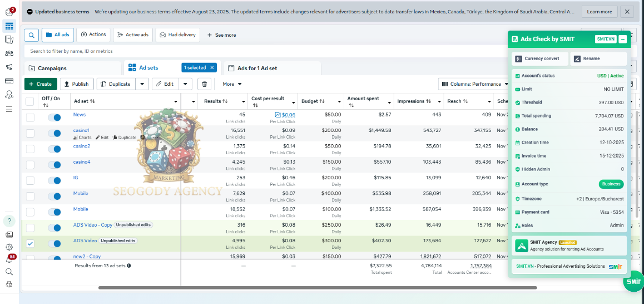
Task: Click the Publish button
Action: [x=77, y=84]
